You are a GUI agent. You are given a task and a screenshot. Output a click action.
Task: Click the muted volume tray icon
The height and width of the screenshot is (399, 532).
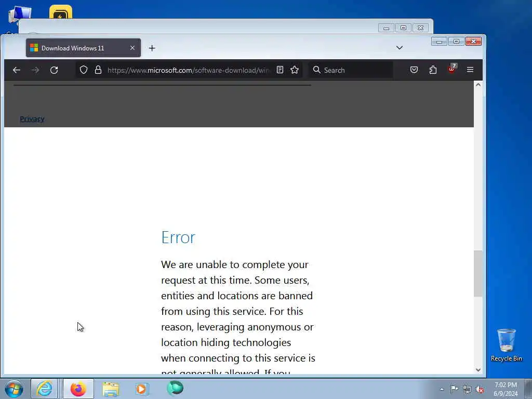pos(480,389)
